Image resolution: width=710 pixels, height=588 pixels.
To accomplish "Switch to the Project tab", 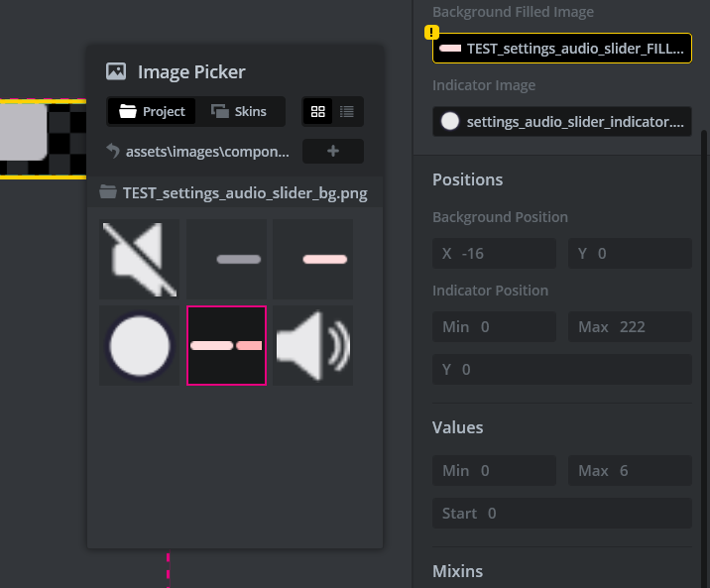I will coord(152,111).
